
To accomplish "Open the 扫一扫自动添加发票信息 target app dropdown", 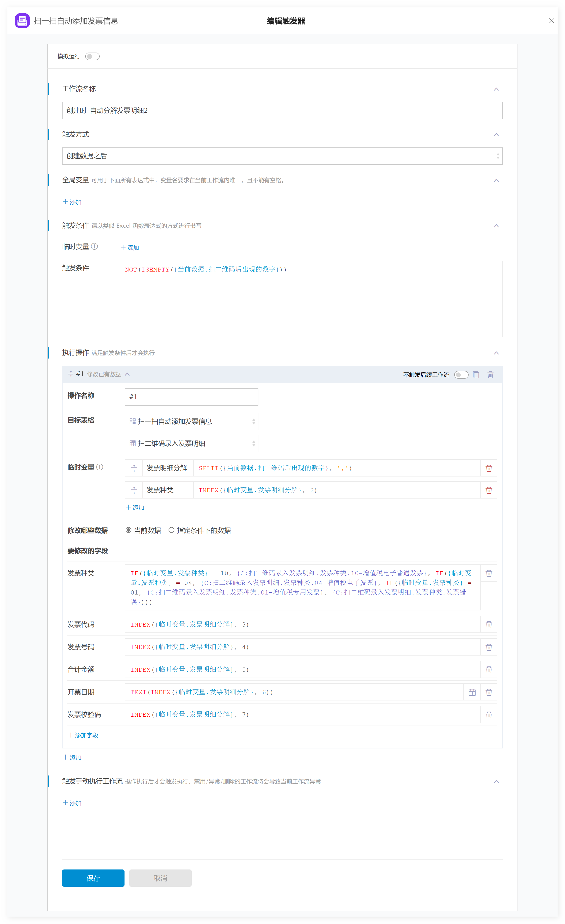I will 191,422.
